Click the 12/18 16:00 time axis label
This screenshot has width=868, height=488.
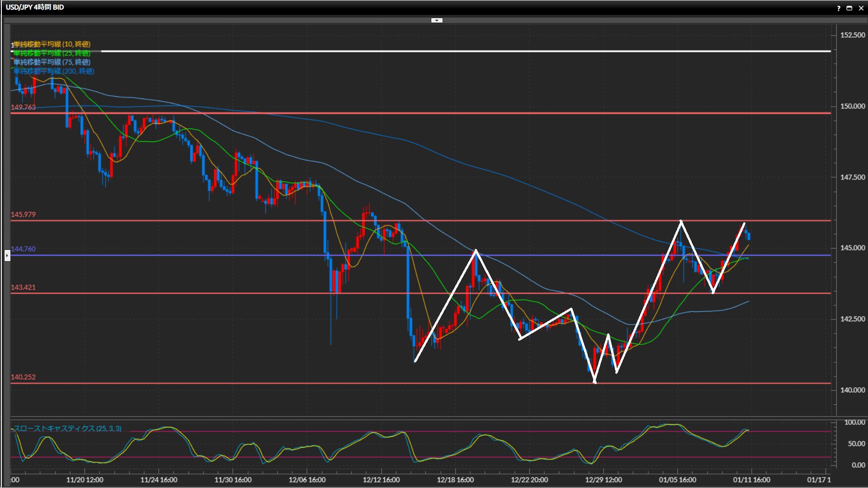click(455, 480)
